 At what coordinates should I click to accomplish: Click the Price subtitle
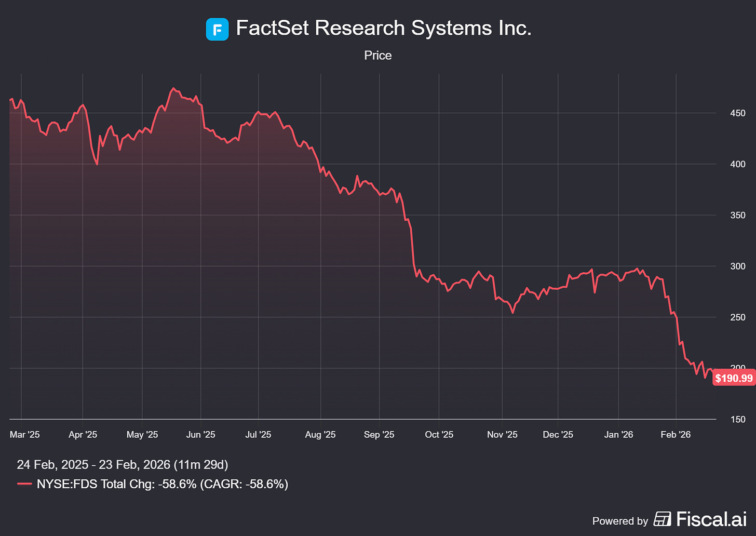[x=378, y=56]
